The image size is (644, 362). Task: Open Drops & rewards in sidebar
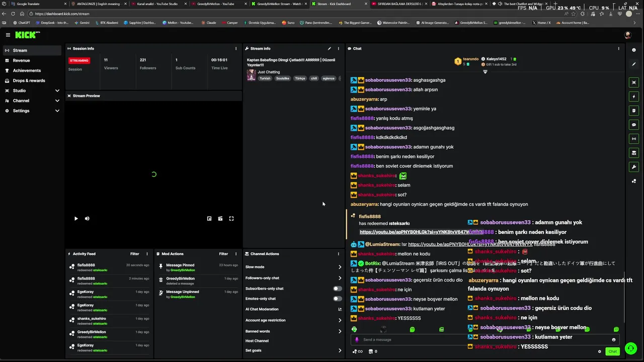point(32,80)
